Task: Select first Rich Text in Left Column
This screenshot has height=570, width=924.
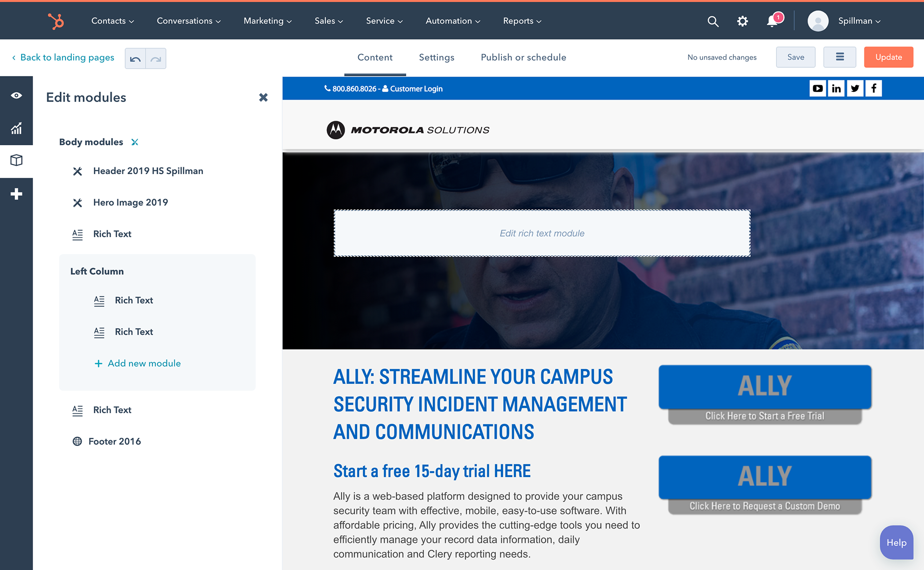Action: click(x=134, y=301)
